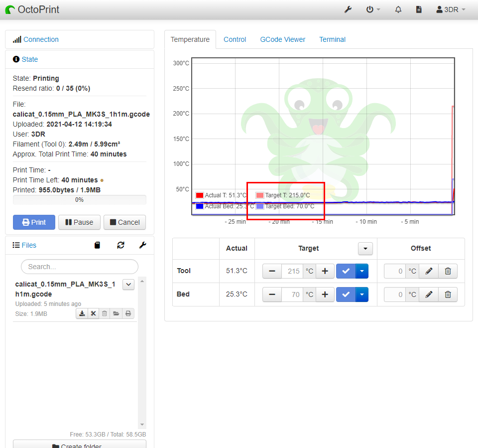
Task: Delete the calicat gcode file
Action: 105,313
